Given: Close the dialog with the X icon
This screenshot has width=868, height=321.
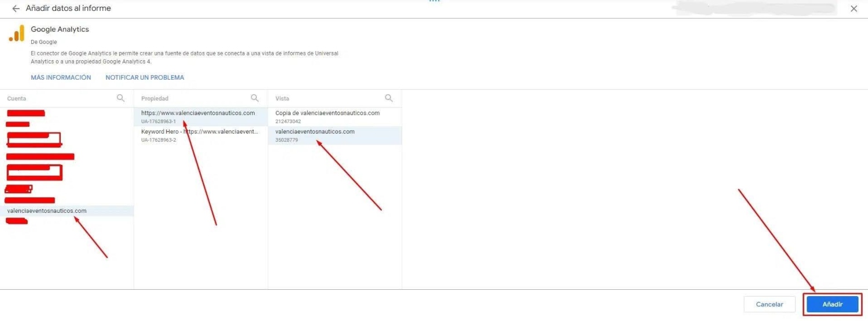Looking at the screenshot, I should pyautogui.click(x=854, y=9).
